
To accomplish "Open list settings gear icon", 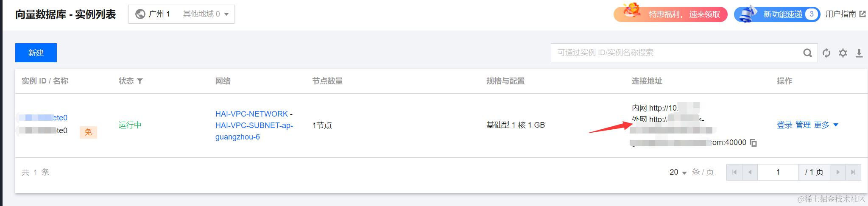I will (843, 53).
